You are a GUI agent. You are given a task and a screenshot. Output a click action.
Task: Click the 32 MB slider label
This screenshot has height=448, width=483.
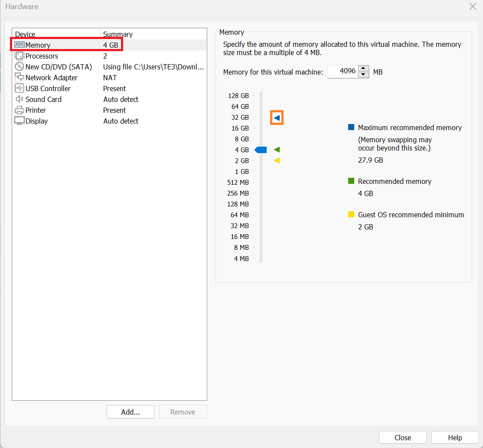pyautogui.click(x=240, y=226)
